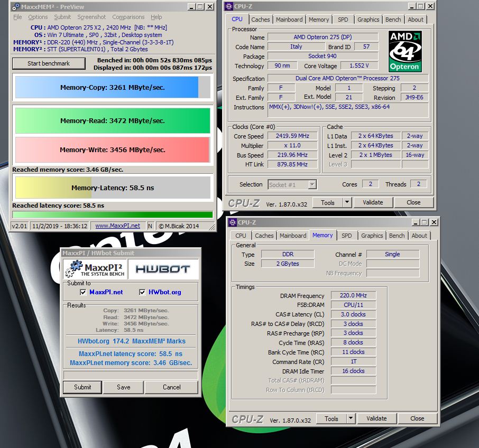Click Submit in the HWbot Submit dialog

pos(82,387)
